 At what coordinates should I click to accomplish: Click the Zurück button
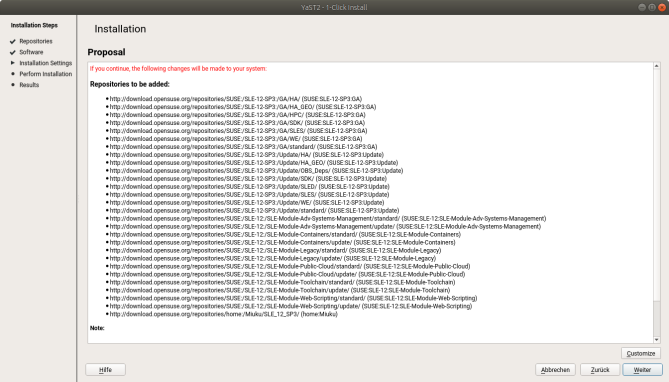(599, 370)
